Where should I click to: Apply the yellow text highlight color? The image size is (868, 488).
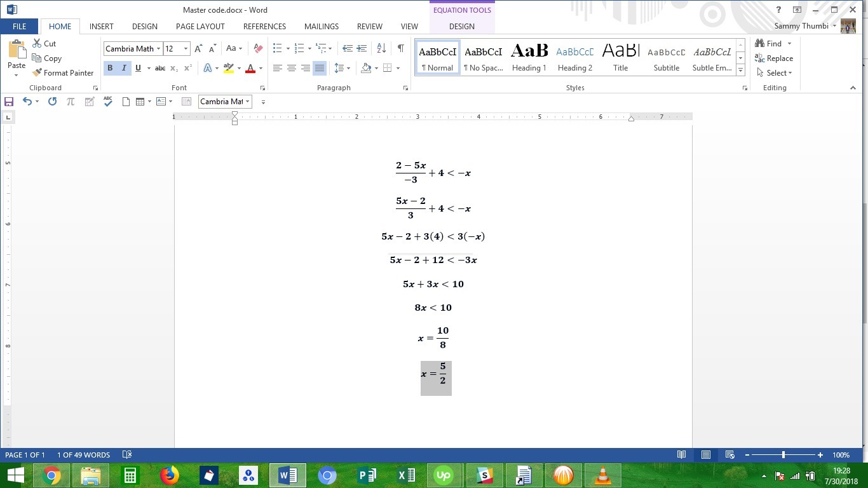(x=229, y=68)
